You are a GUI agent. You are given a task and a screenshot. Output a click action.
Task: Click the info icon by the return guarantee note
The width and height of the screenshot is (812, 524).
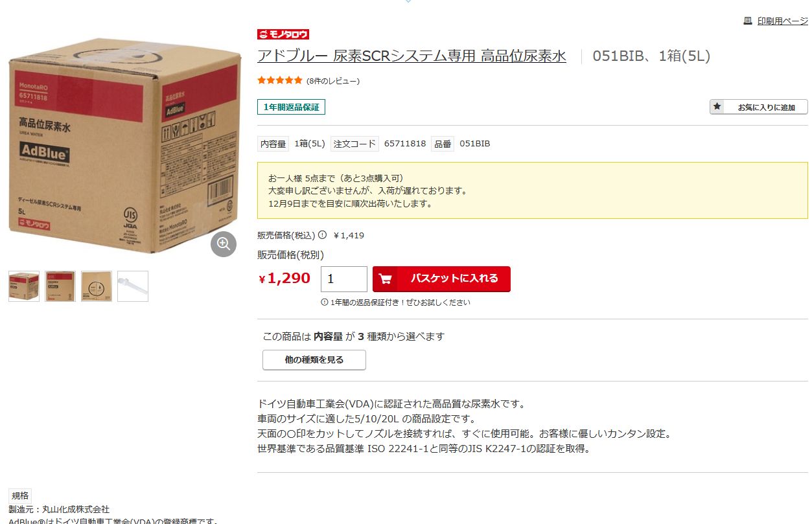pyautogui.click(x=325, y=302)
